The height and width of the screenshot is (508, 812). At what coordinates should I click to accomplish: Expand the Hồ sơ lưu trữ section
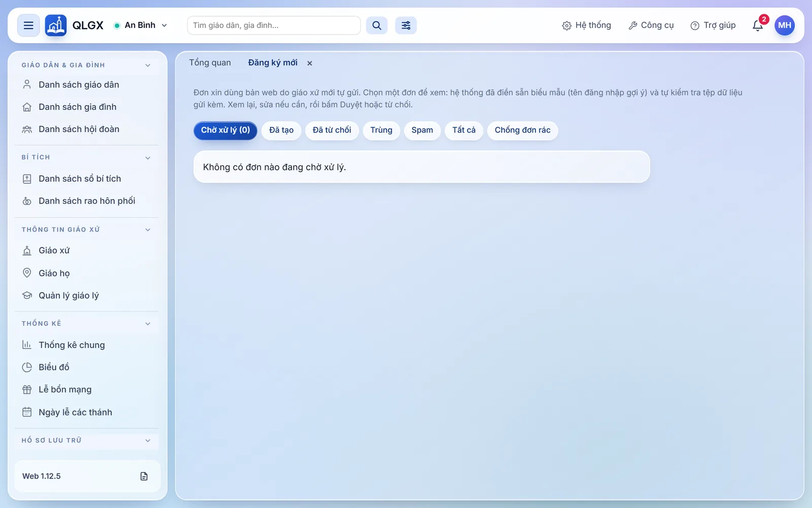148,440
